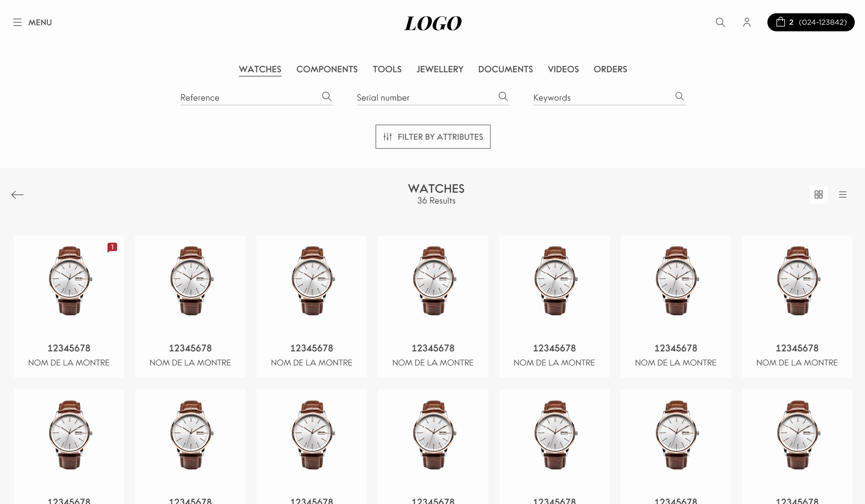865x504 pixels.
Task: Switch to the COMPONENTS tab
Action: pyautogui.click(x=327, y=69)
